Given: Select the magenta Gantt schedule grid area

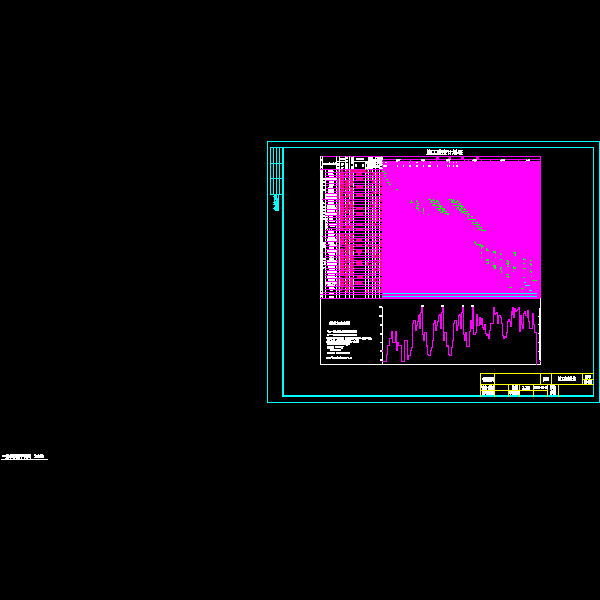Looking at the screenshot, I should (x=461, y=227).
